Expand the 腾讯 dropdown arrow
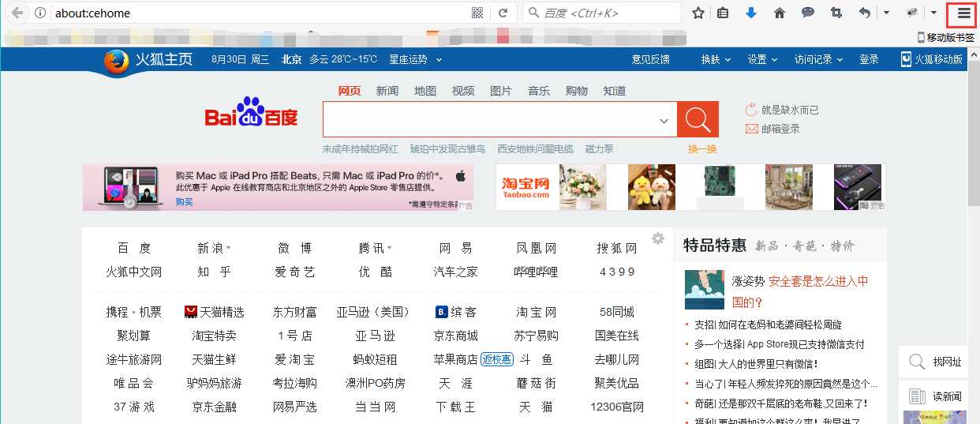Viewport: 980px width, 424px height. (x=389, y=248)
